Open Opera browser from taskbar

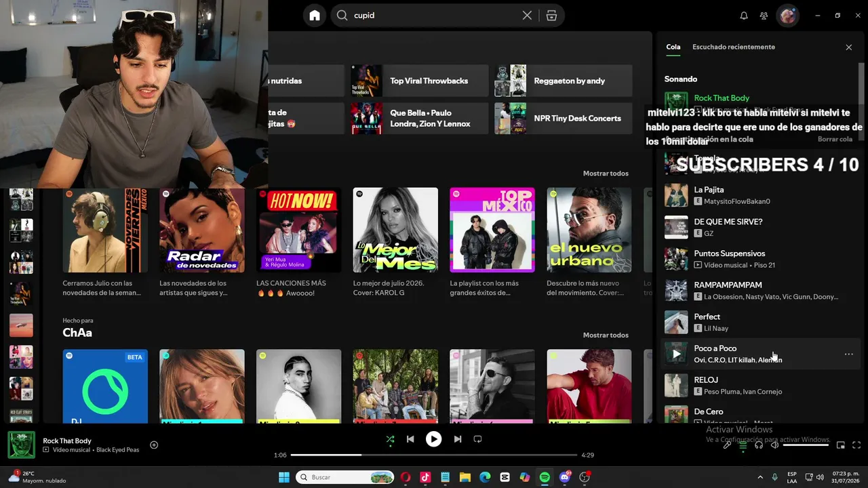pyautogui.click(x=406, y=477)
